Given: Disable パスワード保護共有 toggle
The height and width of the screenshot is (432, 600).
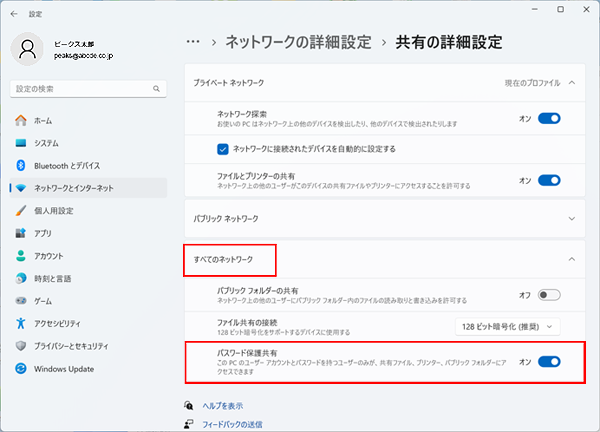Looking at the screenshot, I should point(549,362).
